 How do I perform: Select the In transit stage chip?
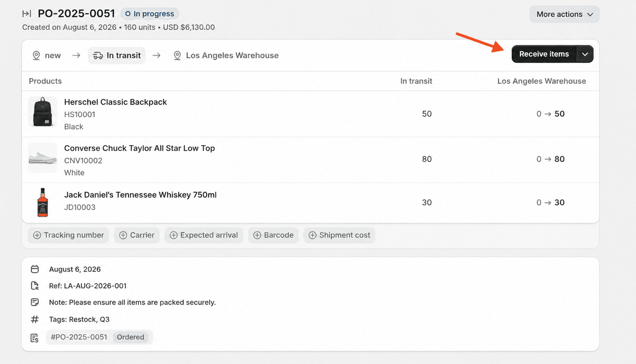click(117, 55)
